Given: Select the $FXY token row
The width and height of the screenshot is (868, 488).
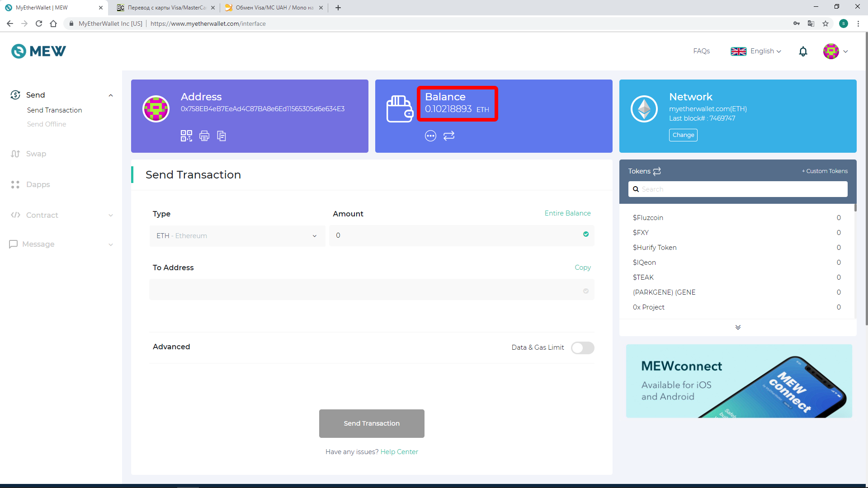Looking at the screenshot, I should pyautogui.click(x=737, y=233).
